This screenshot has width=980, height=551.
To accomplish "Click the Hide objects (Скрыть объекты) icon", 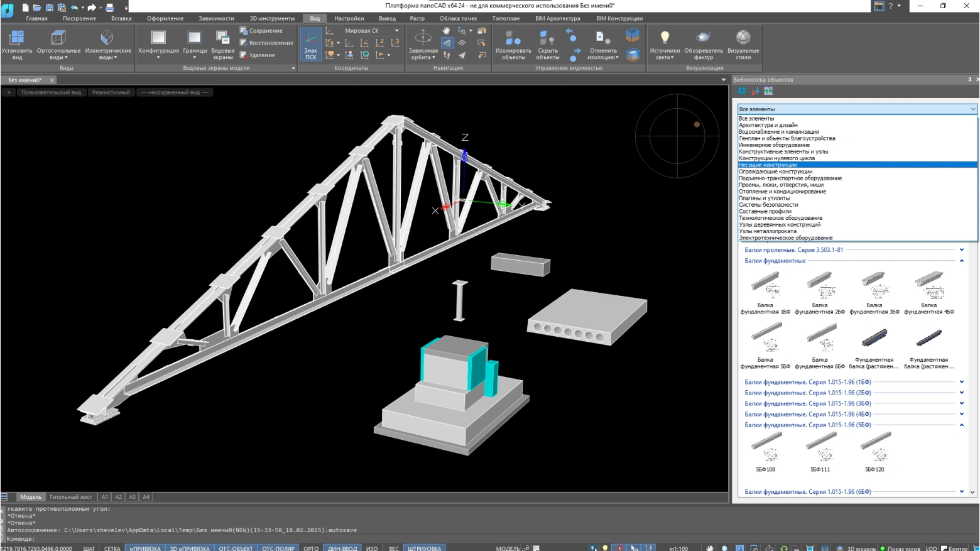I will pos(547,38).
